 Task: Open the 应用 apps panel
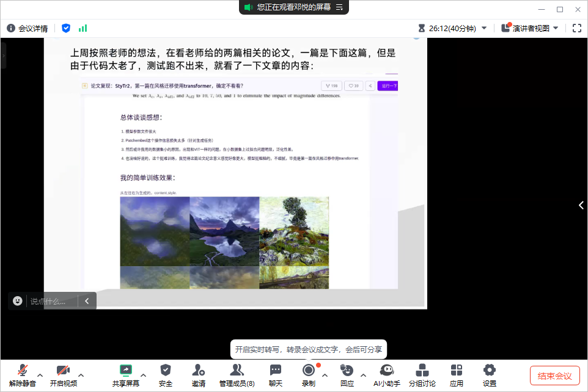(457, 375)
